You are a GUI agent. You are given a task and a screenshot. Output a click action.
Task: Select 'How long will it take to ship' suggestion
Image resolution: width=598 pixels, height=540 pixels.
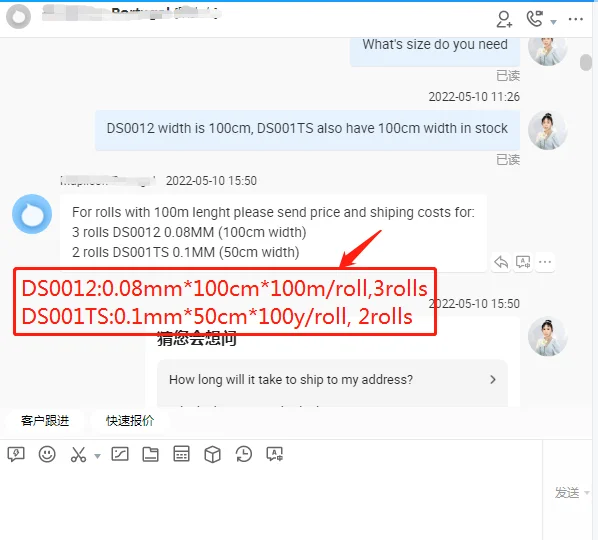332,379
